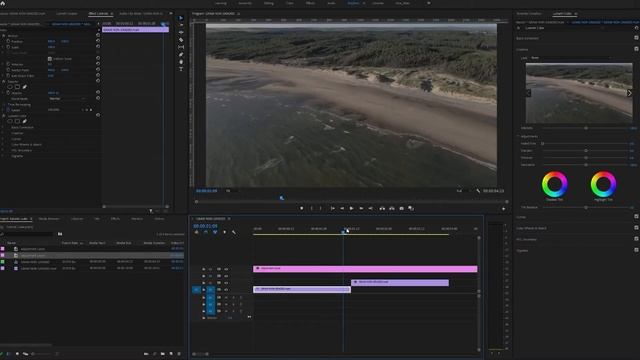
Task: Open the Program monitor Button Editor plus
Action: click(504, 209)
